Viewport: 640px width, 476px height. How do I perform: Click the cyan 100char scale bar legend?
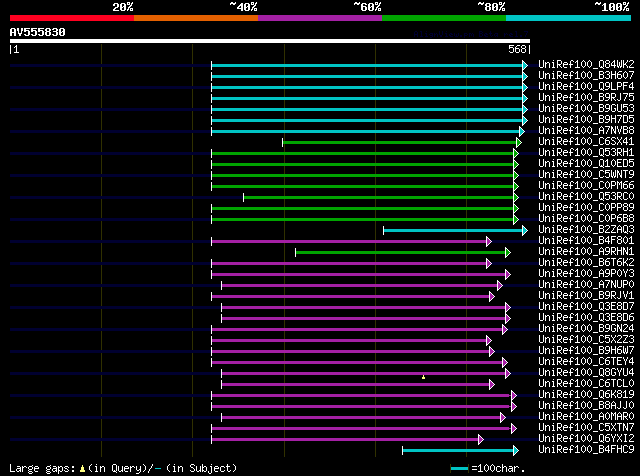(459, 469)
